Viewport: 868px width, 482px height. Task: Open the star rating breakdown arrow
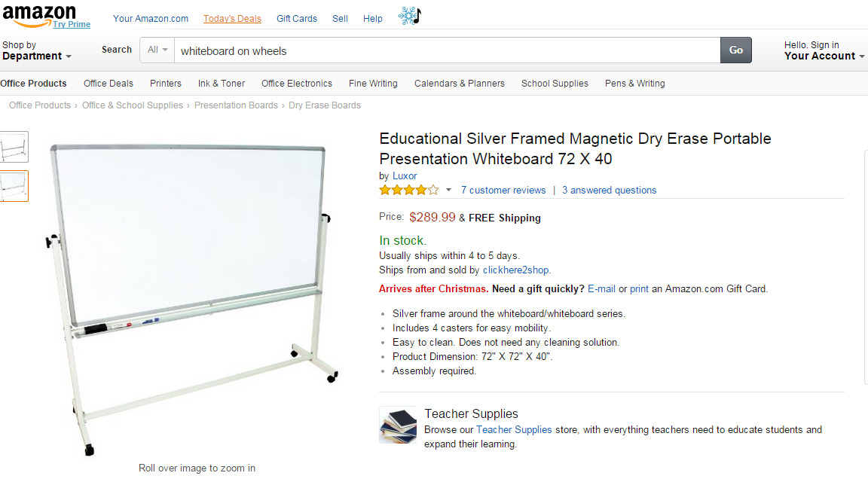[x=448, y=191]
